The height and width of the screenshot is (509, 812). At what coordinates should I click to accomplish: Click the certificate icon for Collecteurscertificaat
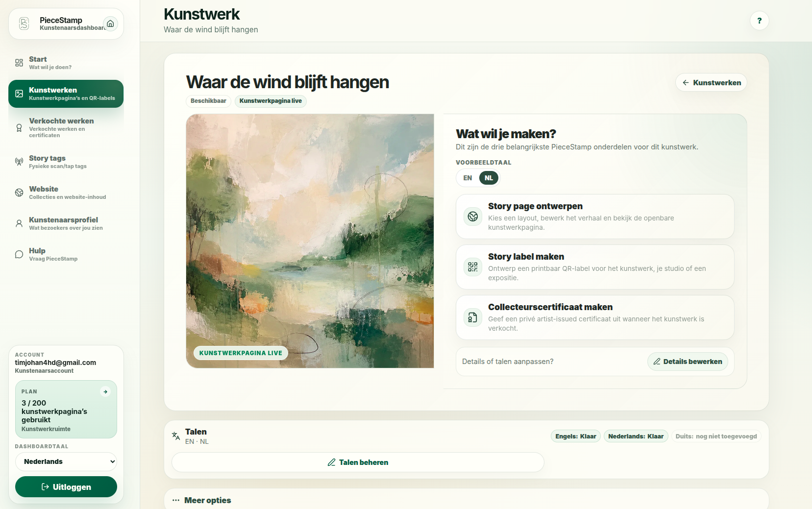point(473,317)
